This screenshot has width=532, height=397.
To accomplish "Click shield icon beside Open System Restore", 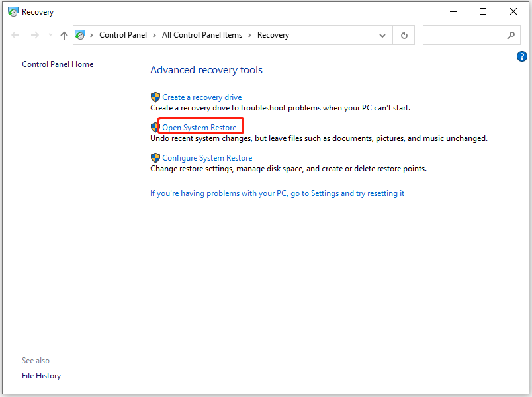I will [x=154, y=128].
